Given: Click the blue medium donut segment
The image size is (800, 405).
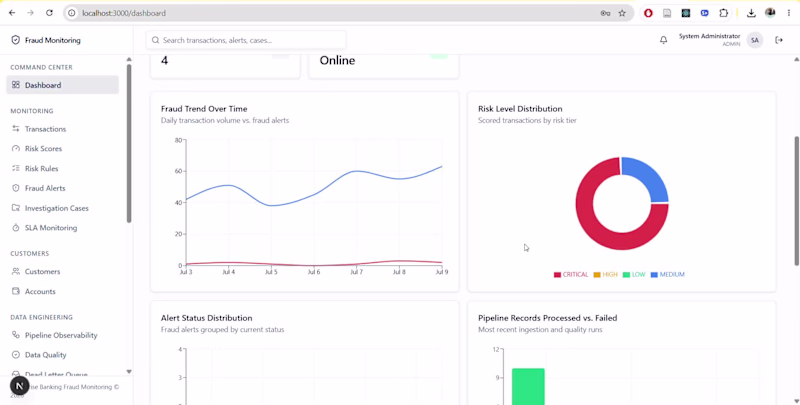Looking at the screenshot, I should 649,178.
